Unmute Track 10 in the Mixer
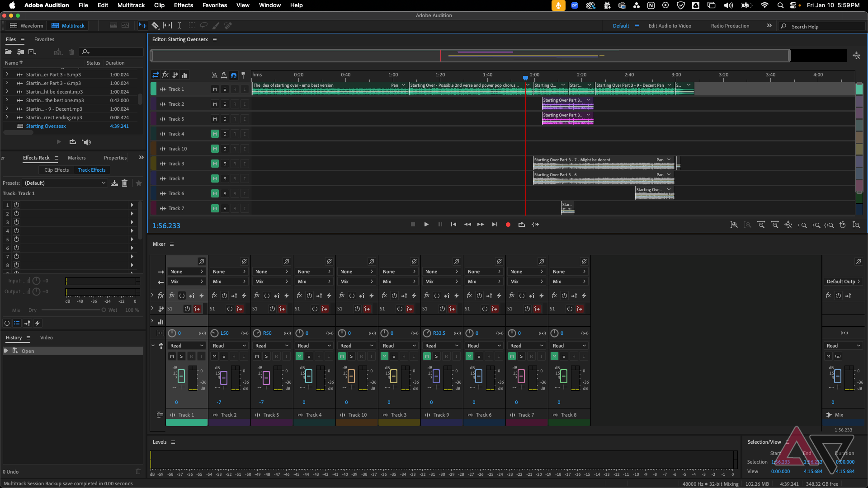 point(342,357)
